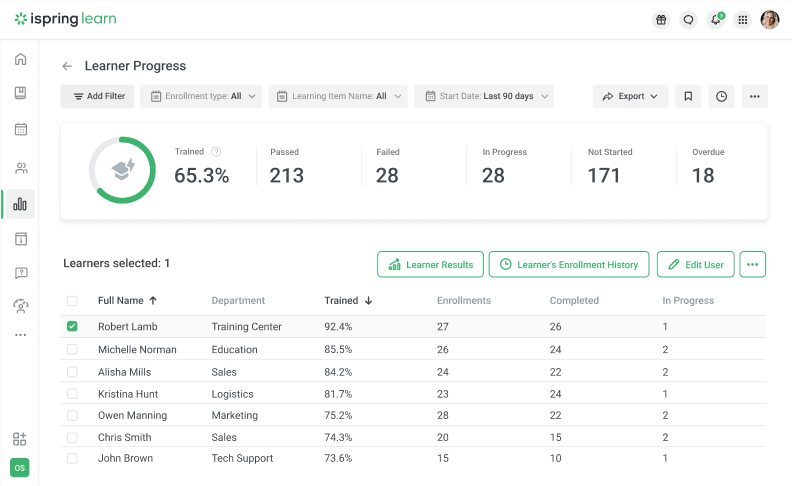The height and width of the screenshot is (486, 792).
Task: Open the support headset icon in sidebar
Action: click(x=21, y=306)
